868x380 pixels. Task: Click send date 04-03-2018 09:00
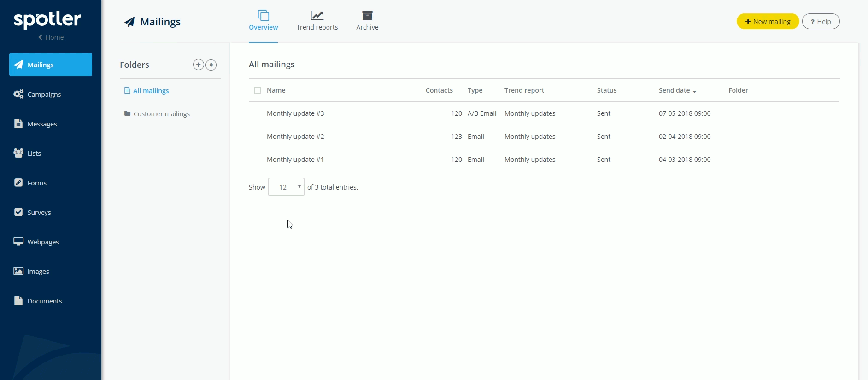click(685, 160)
